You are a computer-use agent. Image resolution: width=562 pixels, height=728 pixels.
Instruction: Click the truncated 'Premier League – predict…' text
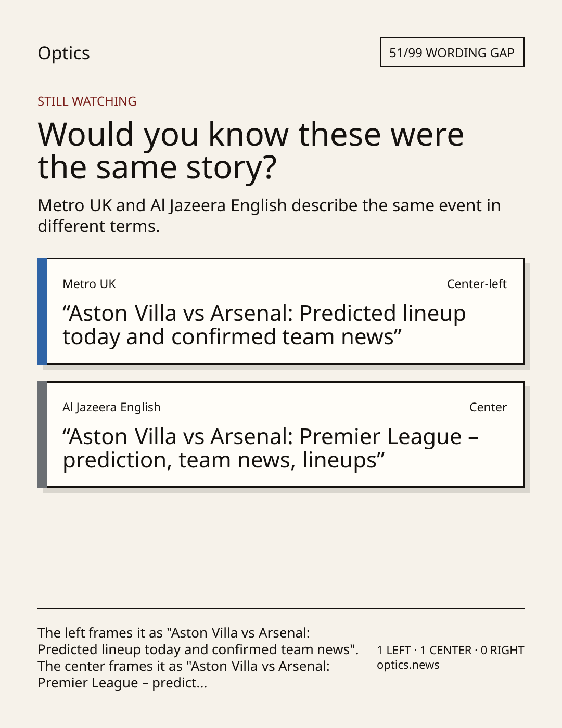[122, 683]
